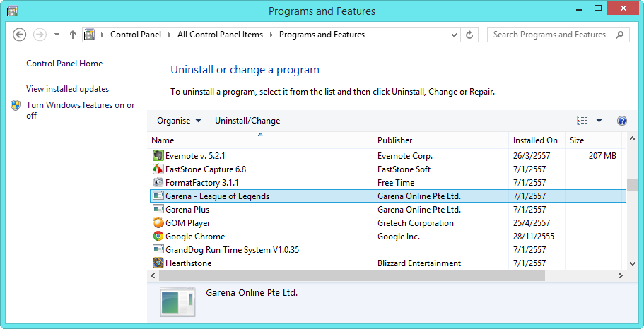Click the large Garena details pane thumbnail
Image resolution: width=644 pixels, height=329 pixels.
[x=177, y=303]
